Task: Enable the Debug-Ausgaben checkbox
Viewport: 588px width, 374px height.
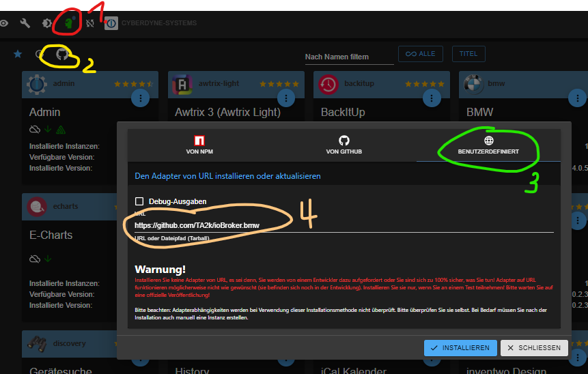Action: [139, 201]
